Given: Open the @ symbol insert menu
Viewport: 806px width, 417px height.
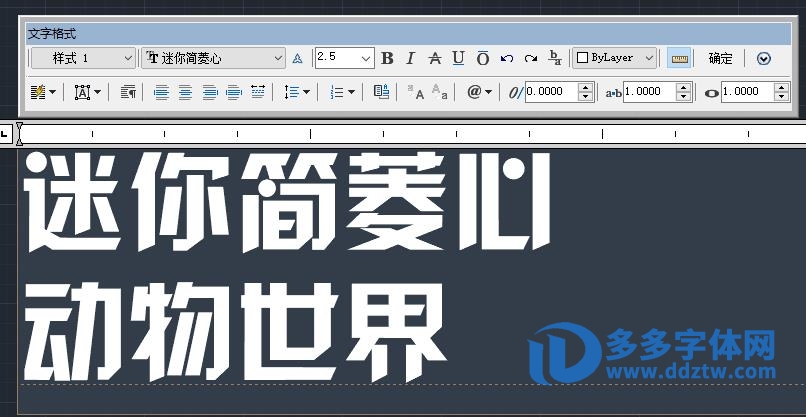Looking at the screenshot, I should [479, 92].
